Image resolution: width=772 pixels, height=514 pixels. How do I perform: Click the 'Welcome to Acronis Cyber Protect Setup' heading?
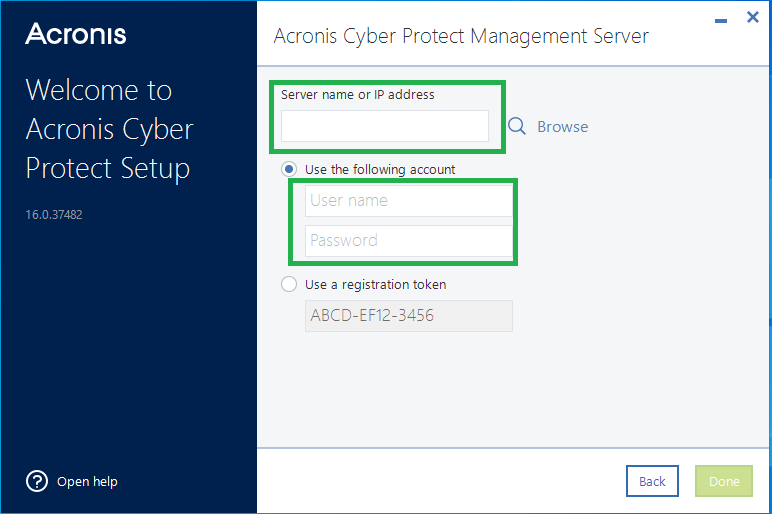point(109,129)
